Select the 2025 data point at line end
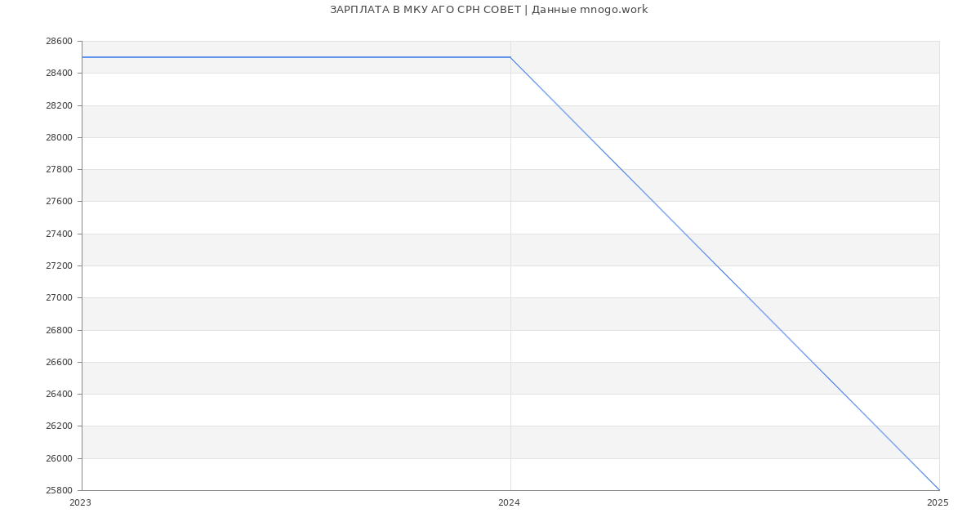 (939, 490)
